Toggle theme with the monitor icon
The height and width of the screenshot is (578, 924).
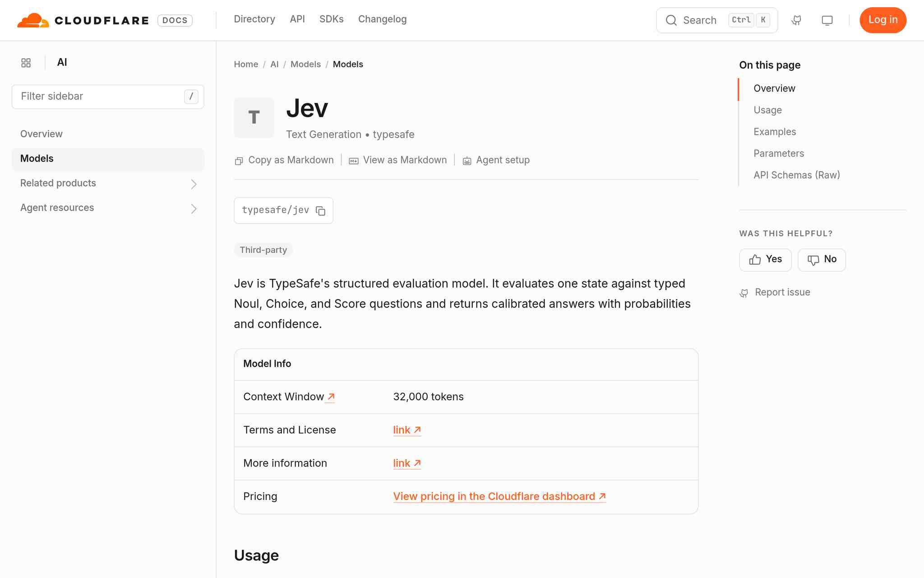coord(827,20)
